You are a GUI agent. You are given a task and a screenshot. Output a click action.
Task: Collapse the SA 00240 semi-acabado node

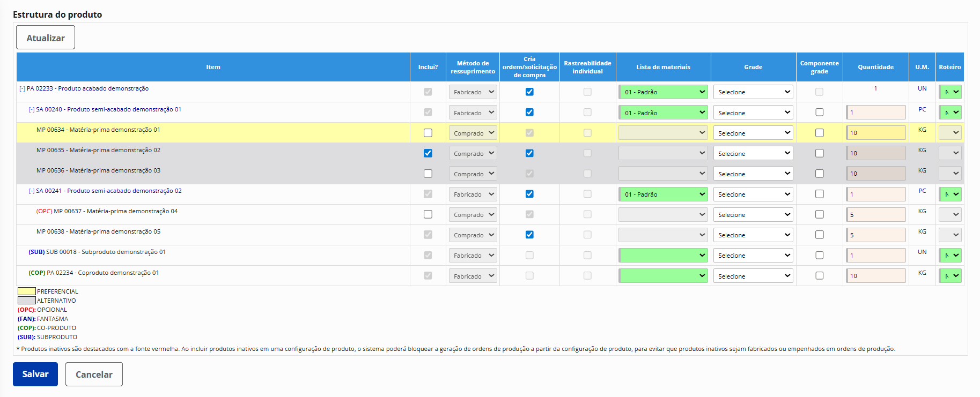32,110
